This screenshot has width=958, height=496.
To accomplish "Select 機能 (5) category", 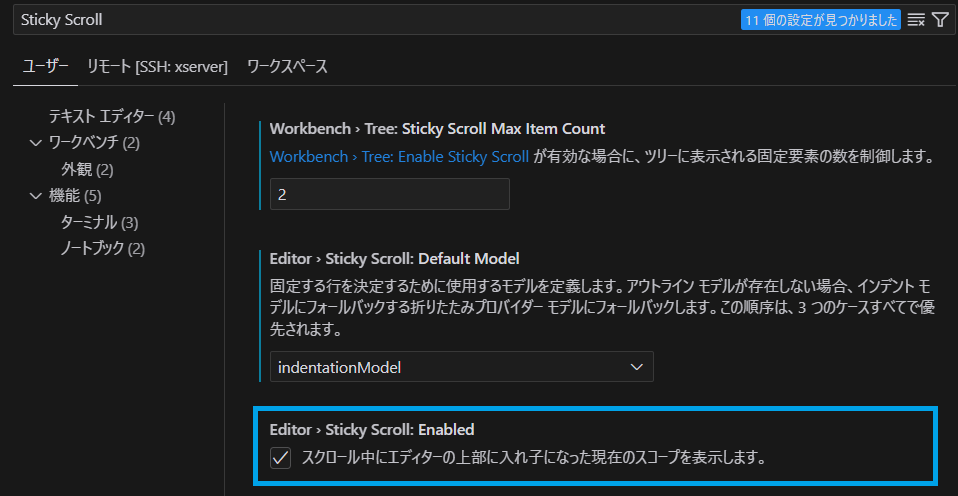I will (x=75, y=196).
